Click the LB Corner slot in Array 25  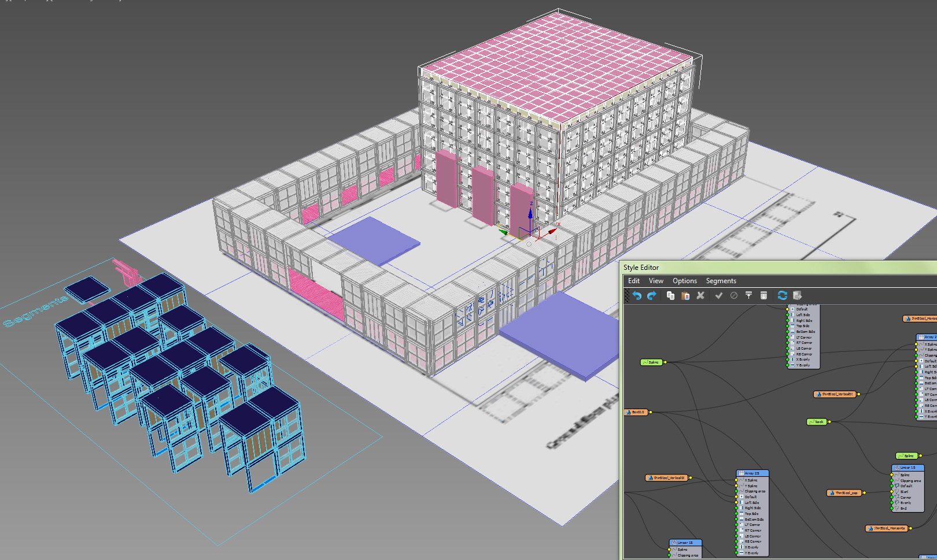point(752,536)
